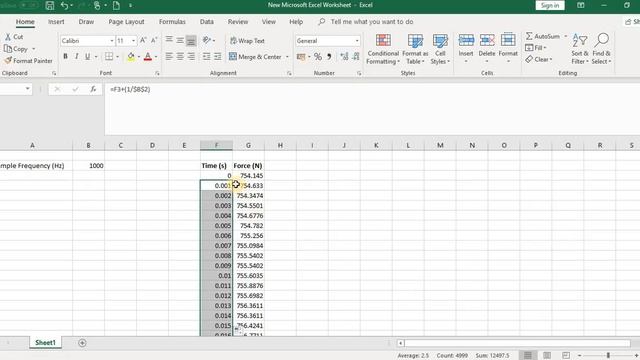The height and width of the screenshot is (360, 640).
Task: Select column G header
Action: (x=248, y=145)
